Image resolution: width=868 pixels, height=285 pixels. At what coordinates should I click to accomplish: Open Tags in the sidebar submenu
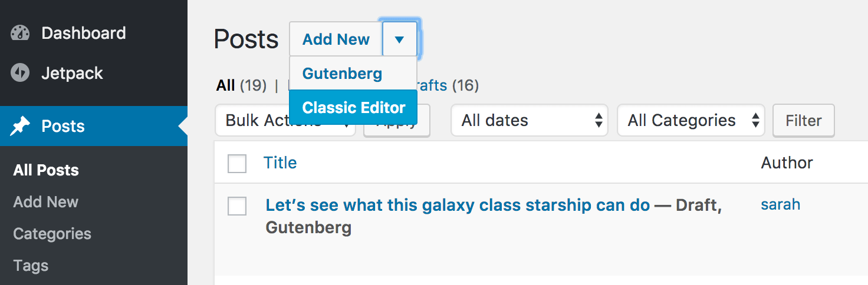pos(31,266)
